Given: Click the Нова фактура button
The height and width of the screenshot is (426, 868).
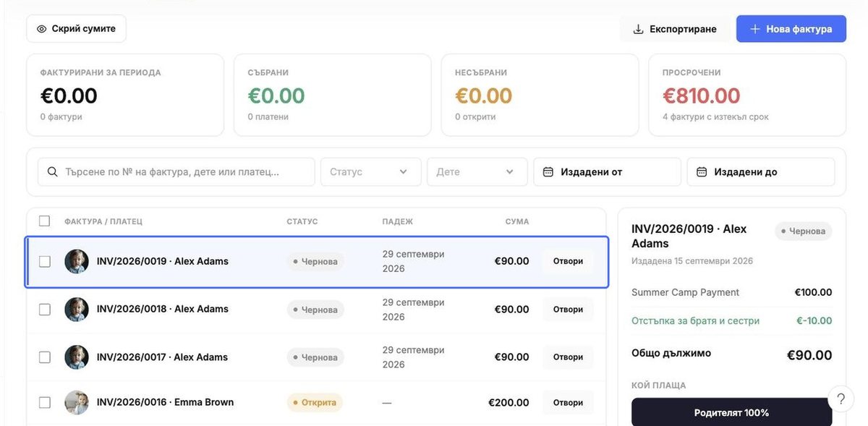Looking at the screenshot, I should click(791, 29).
